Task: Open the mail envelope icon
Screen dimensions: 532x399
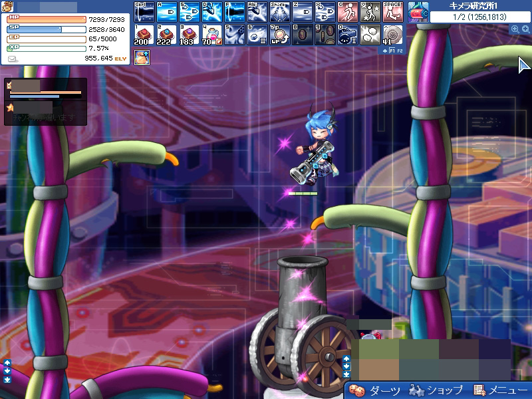Action: pyautogui.click(x=13, y=59)
